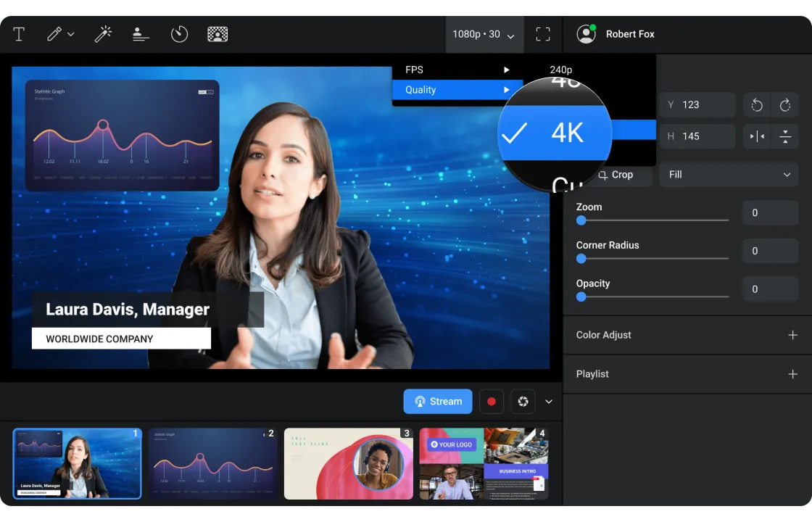This screenshot has height=522, width=812.
Task: Toggle the checked 4K quality option
Action: tap(555, 133)
